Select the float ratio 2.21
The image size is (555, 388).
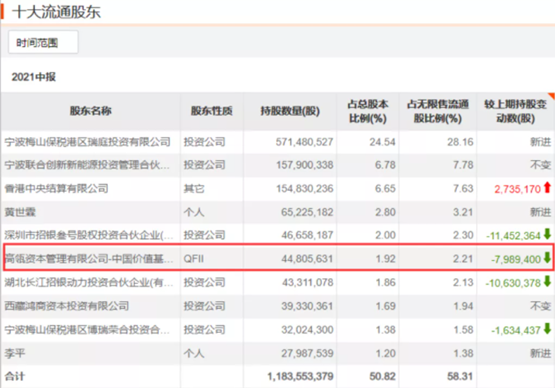pos(463,259)
